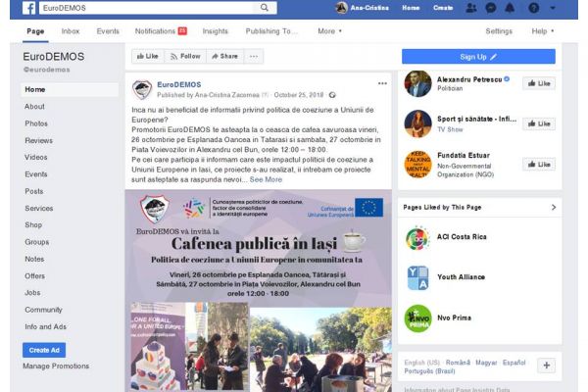The height and width of the screenshot is (392, 588).
Task: Switch language to Română
Action: coord(458,363)
